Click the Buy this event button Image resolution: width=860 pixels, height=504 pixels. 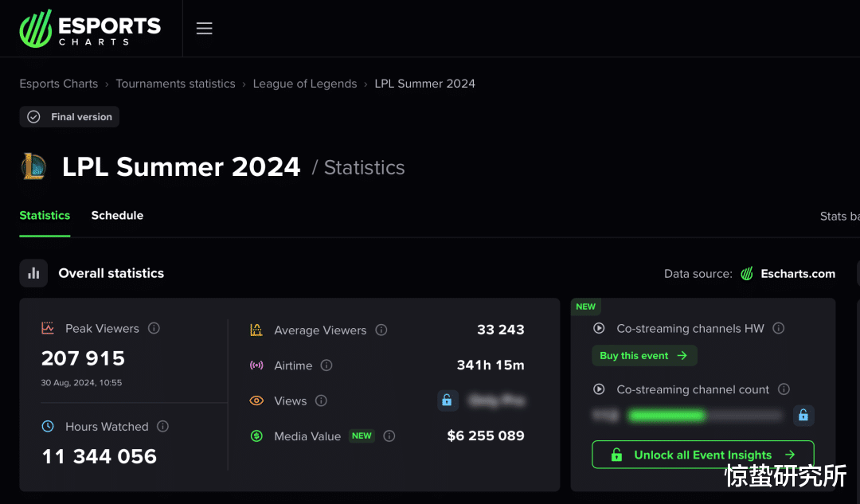643,356
